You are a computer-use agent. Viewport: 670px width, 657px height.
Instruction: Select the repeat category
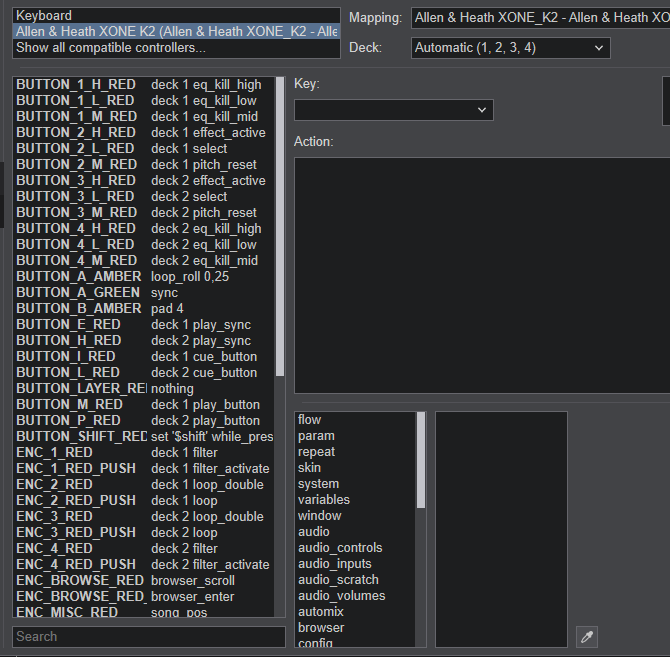356,452
